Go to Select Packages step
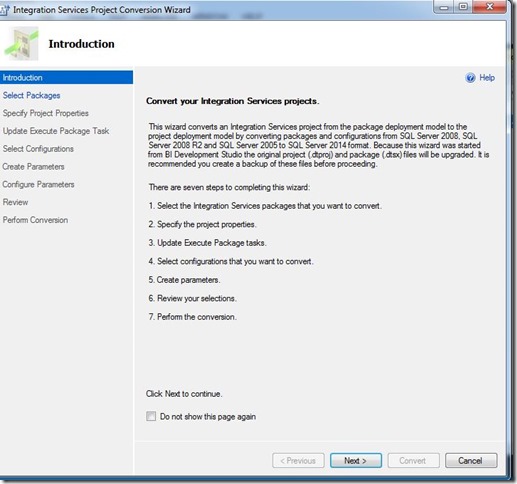This screenshot has height=484, width=517. pyautogui.click(x=31, y=95)
